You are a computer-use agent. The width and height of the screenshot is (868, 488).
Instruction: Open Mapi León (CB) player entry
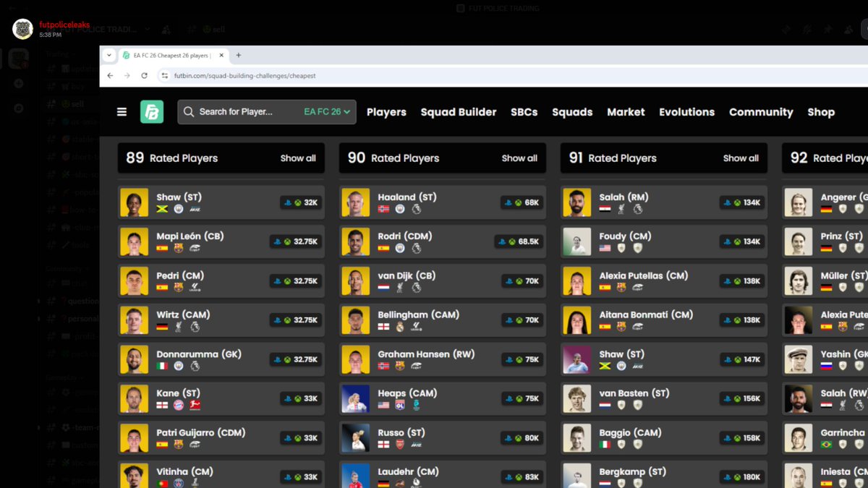click(x=221, y=241)
